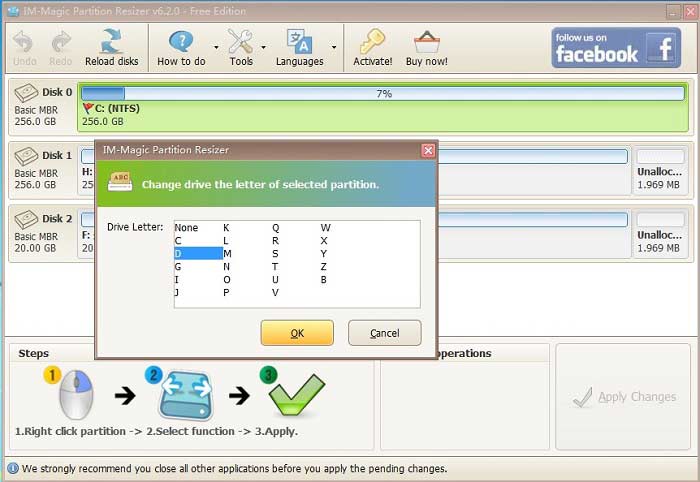The width and height of the screenshot is (700, 482).
Task: Click Cancel in the drive letter dialog
Action: [384, 333]
